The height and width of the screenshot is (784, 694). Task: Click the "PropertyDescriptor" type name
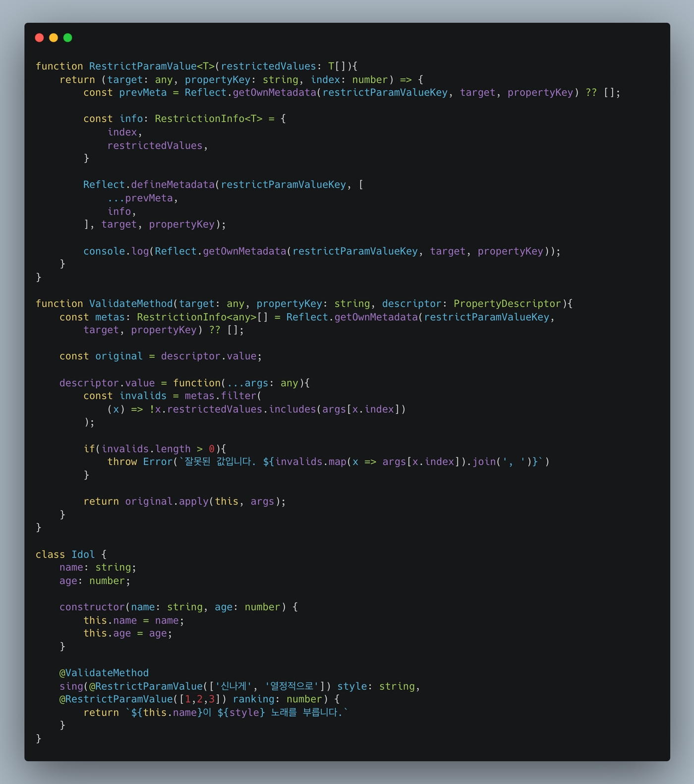[x=507, y=304]
